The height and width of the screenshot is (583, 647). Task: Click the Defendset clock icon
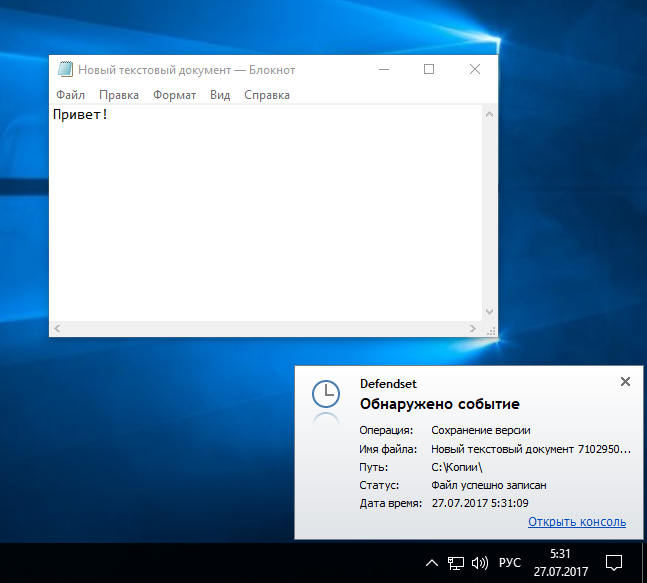click(326, 394)
